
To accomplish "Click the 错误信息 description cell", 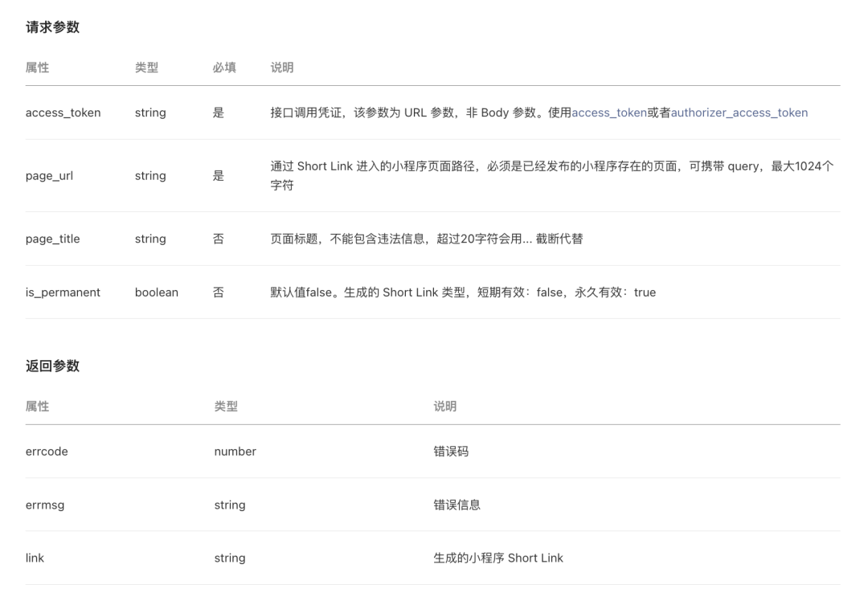I will [x=457, y=505].
